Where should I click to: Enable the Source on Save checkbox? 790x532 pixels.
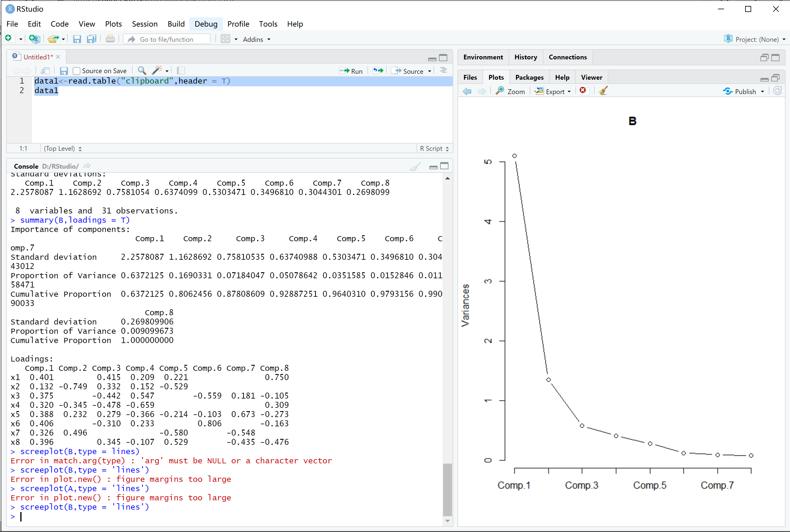(77, 71)
